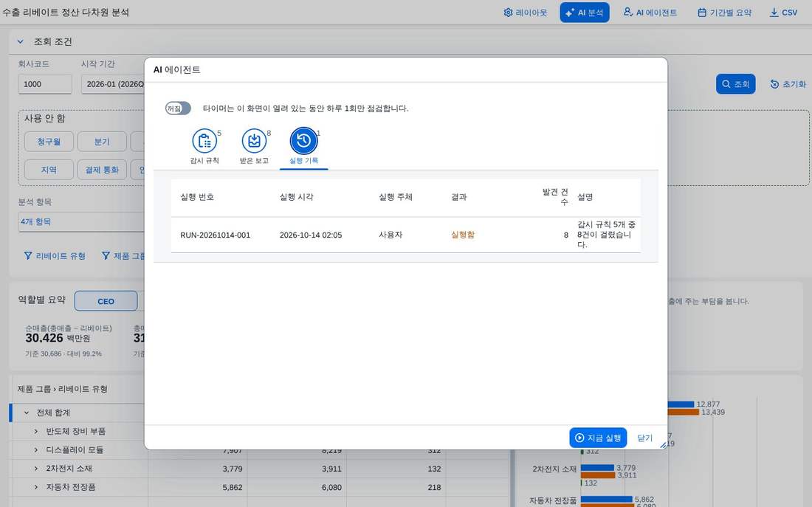The image size is (812, 507).
Task: Click the 조회 search button
Action: (x=736, y=84)
